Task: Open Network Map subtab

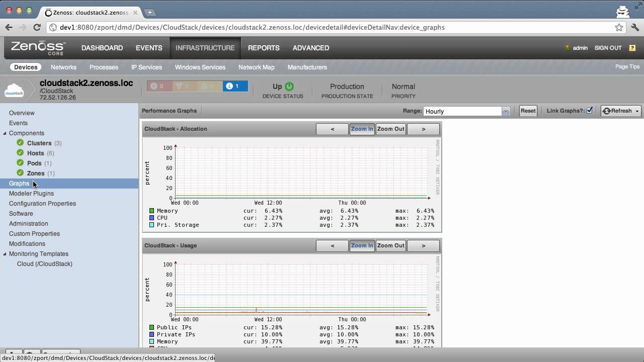Action: tap(257, 67)
